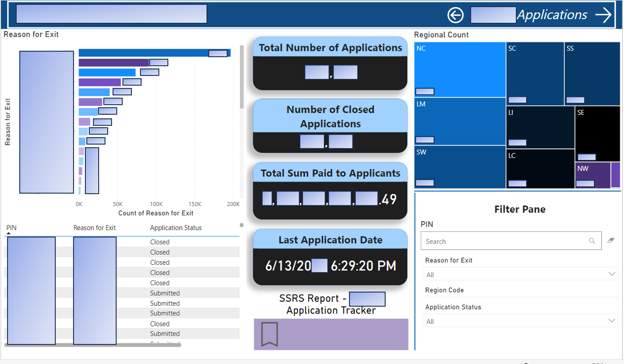Click the magnifier icon in PIN search box
This screenshot has width=624, height=364.
(x=592, y=241)
